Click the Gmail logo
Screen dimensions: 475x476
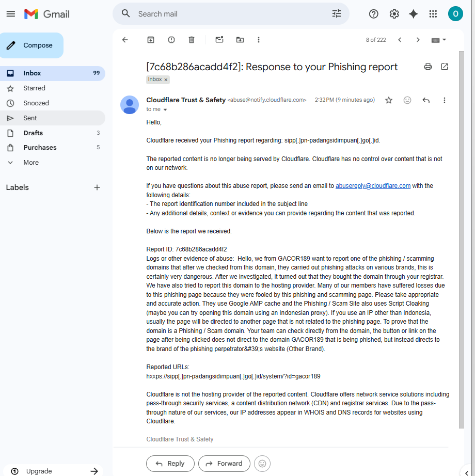[x=47, y=14]
